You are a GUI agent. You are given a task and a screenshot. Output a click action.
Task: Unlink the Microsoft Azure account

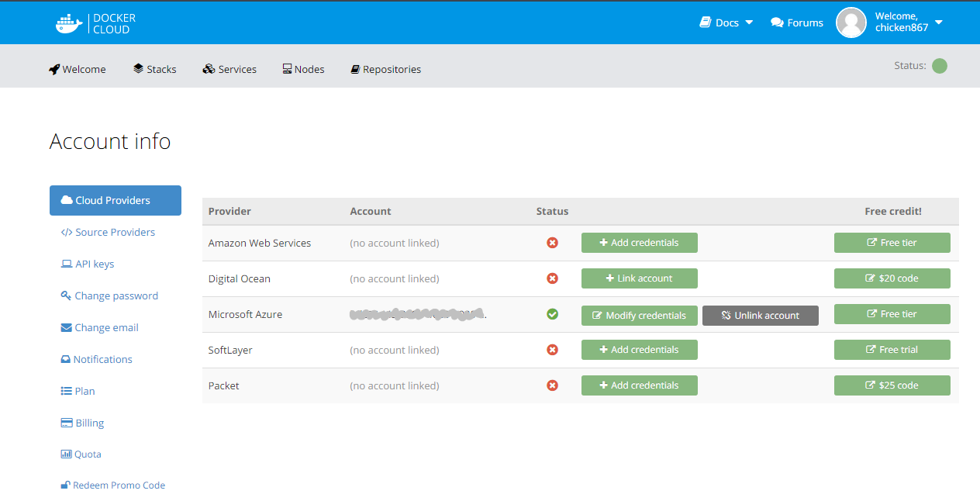tap(760, 316)
